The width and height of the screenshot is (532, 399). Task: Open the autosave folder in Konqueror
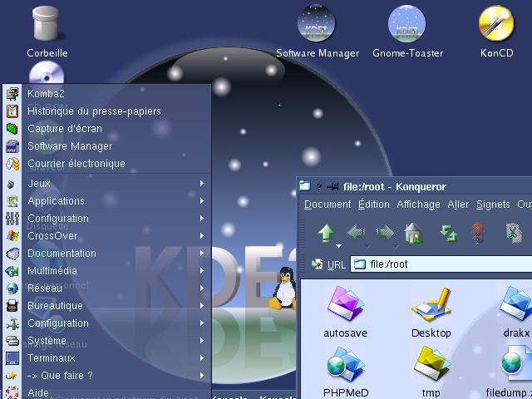[x=346, y=304]
